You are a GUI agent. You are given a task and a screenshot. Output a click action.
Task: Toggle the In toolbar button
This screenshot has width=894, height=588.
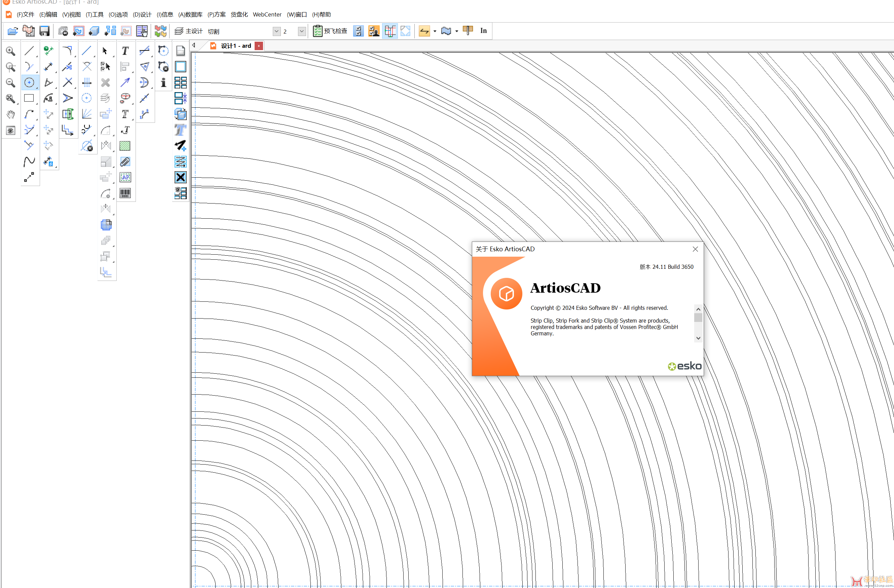click(483, 31)
